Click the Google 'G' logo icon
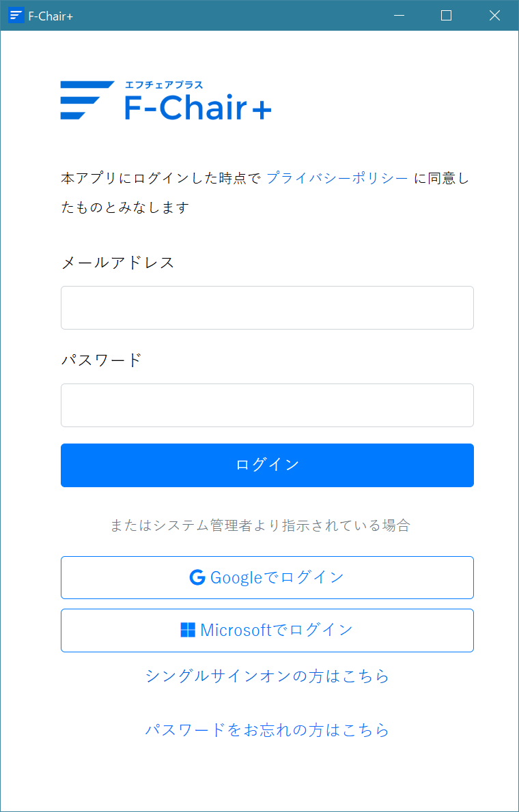This screenshot has height=812, width=519. point(197,577)
